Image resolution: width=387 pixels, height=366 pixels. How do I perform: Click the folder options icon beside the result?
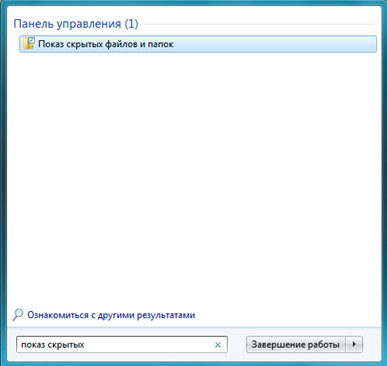point(29,44)
